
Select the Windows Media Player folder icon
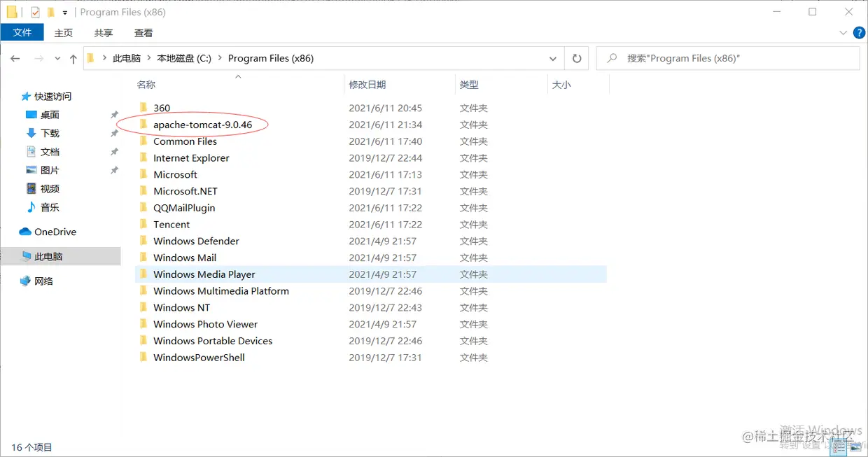pyautogui.click(x=143, y=274)
